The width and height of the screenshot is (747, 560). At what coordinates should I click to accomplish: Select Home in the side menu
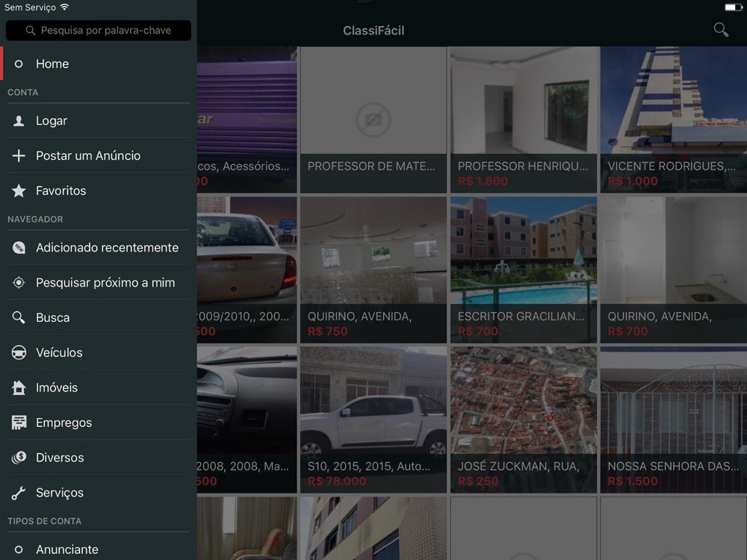pos(98,63)
